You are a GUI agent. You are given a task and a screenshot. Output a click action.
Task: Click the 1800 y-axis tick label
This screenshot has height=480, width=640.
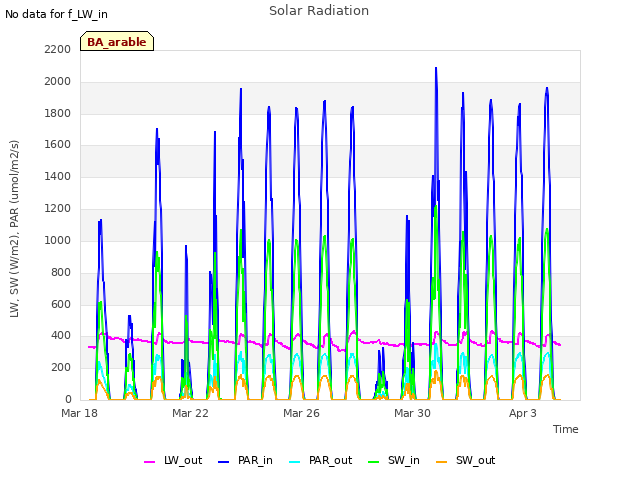point(58,113)
